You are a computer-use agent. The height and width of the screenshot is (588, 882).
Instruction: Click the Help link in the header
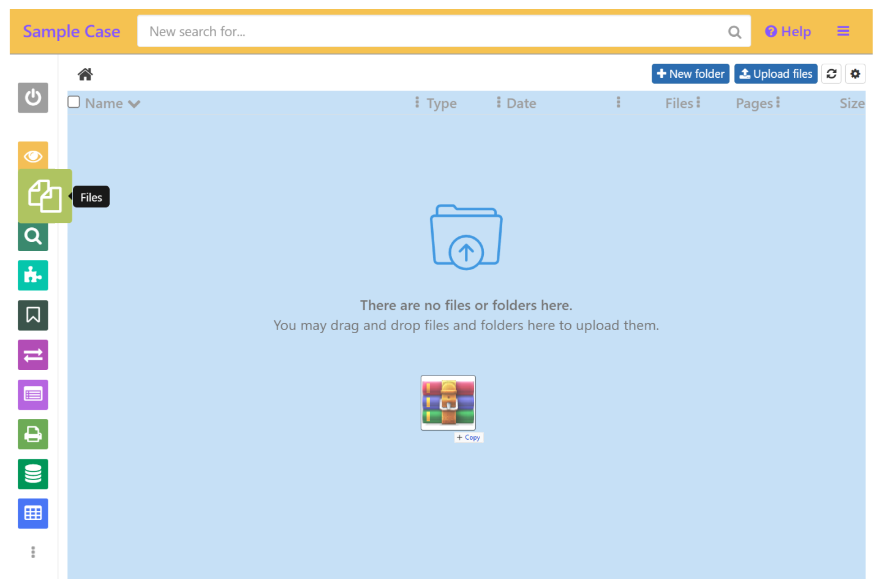point(788,31)
